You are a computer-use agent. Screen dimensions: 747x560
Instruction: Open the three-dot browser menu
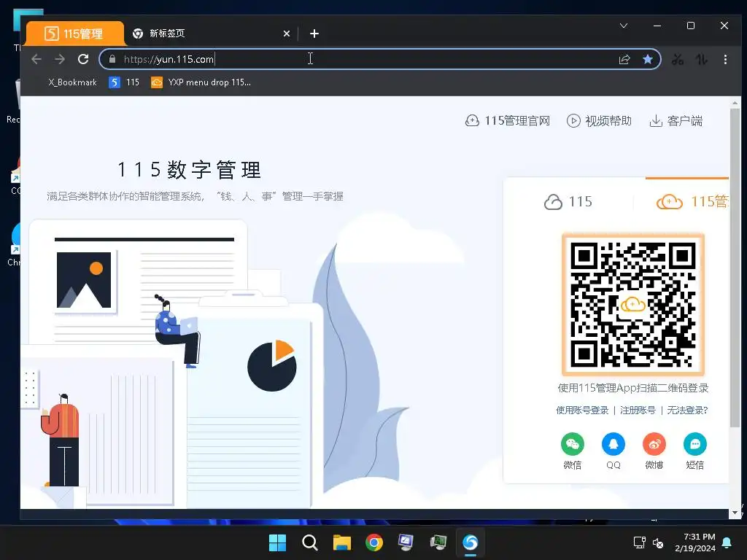point(725,59)
